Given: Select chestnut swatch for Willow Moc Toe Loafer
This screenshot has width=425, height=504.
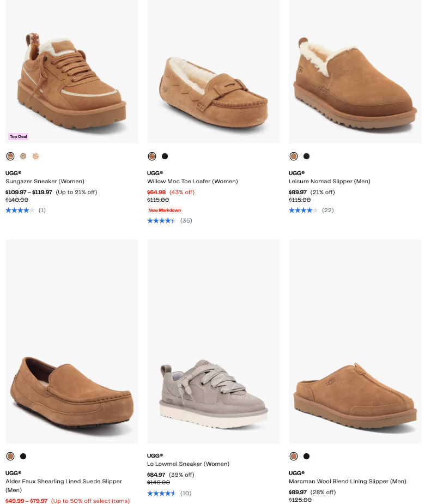Looking at the screenshot, I should coord(152,157).
